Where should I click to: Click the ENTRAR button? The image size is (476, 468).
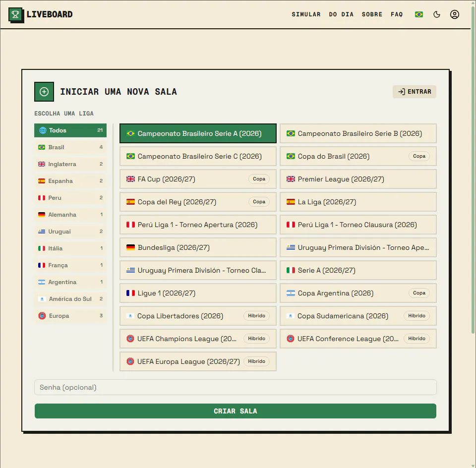(x=415, y=92)
